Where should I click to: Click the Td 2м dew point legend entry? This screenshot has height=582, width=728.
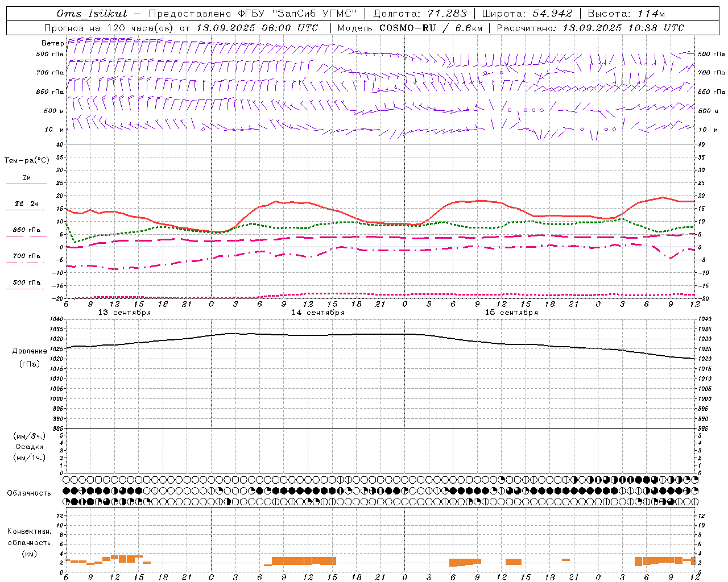pos(27,203)
